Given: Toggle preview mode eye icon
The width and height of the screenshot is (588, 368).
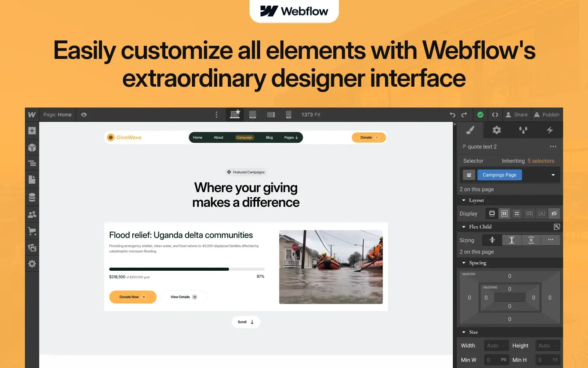Looking at the screenshot, I should click(84, 115).
